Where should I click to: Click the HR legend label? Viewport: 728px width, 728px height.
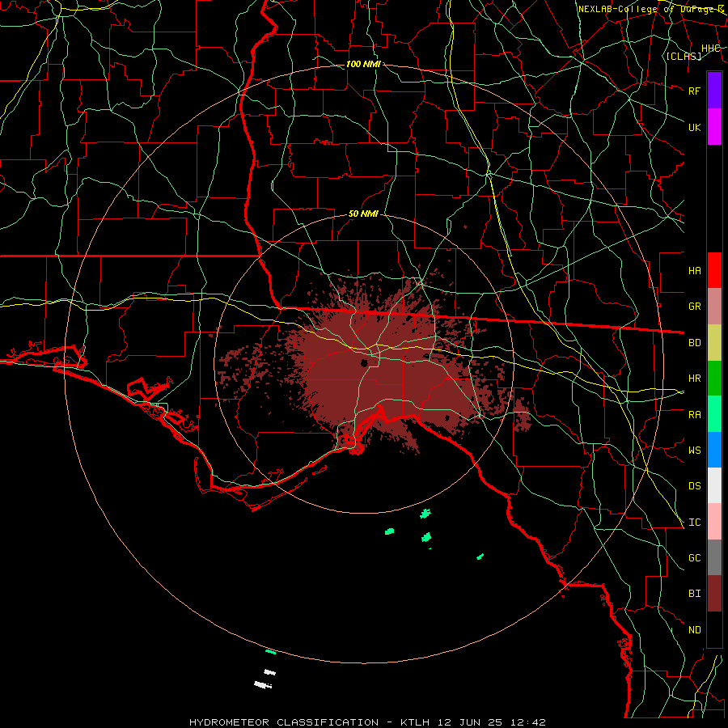coord(694,379)
